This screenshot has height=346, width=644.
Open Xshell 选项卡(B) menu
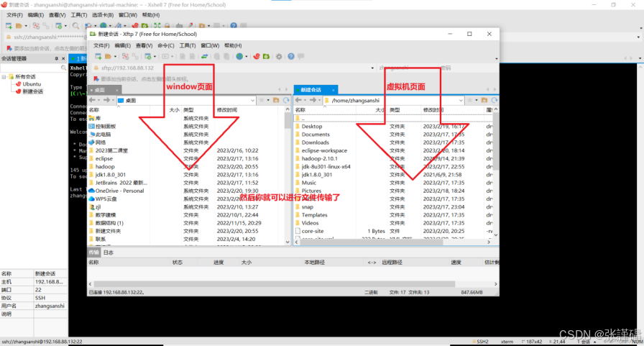click(x=103, y=15)
